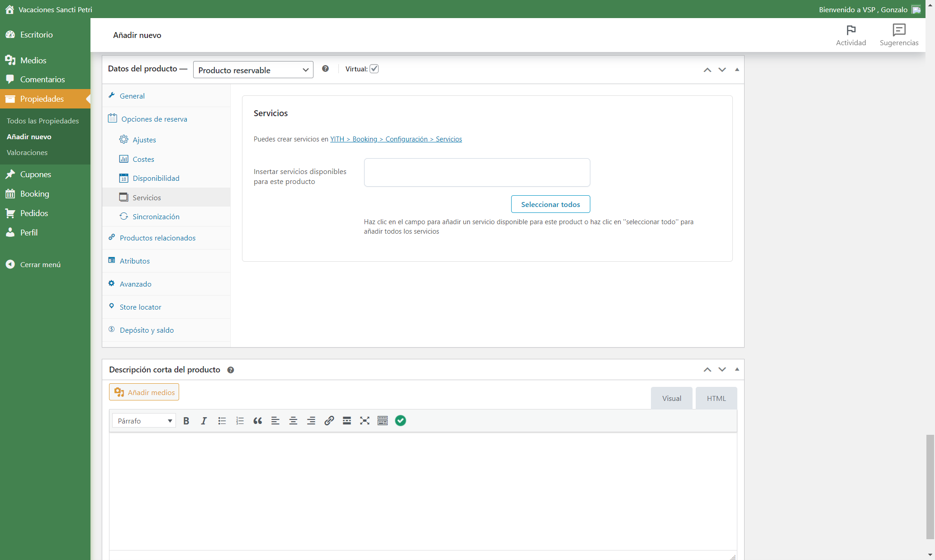
Task: Toggle fullscreen editor mode
Action: point(365,421)
